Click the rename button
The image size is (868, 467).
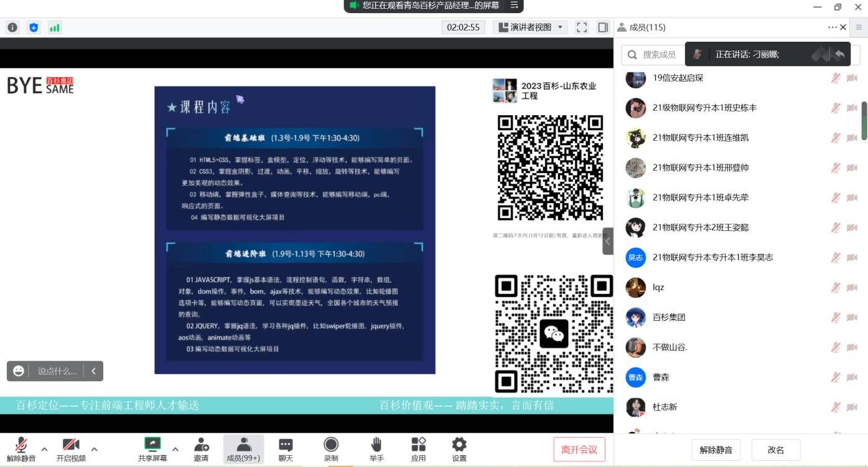click(x=775, y=450)
